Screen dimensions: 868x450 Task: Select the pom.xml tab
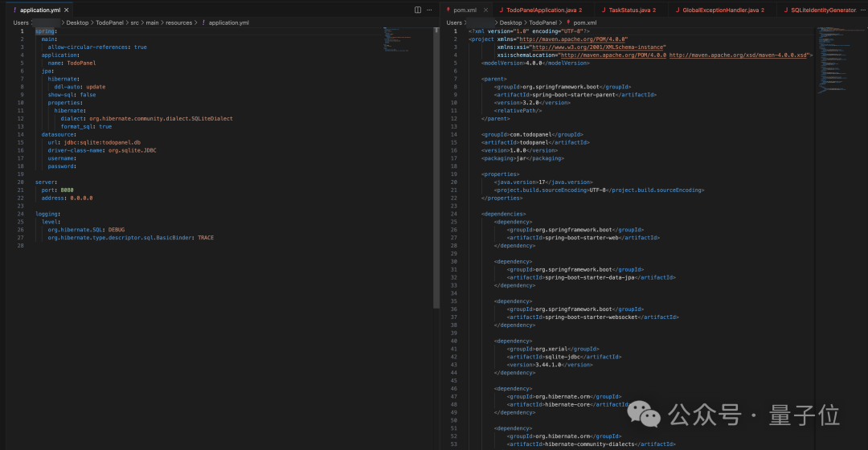465,10
